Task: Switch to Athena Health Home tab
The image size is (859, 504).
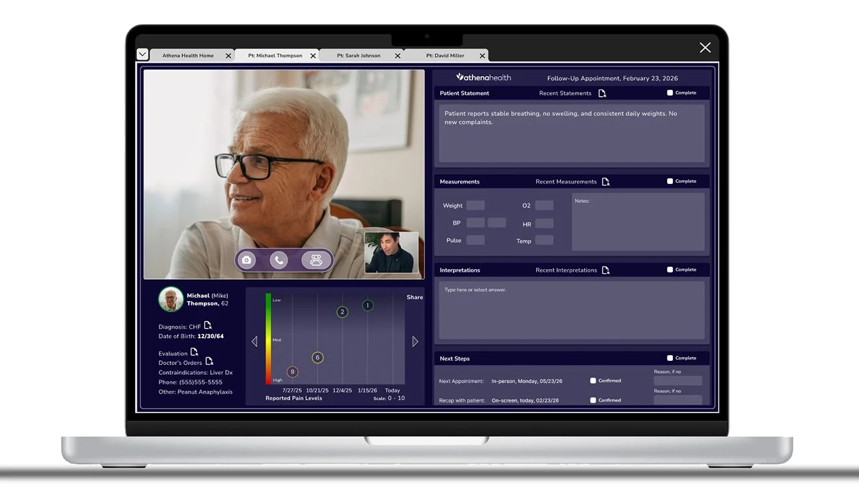Action: coord(188,56)
